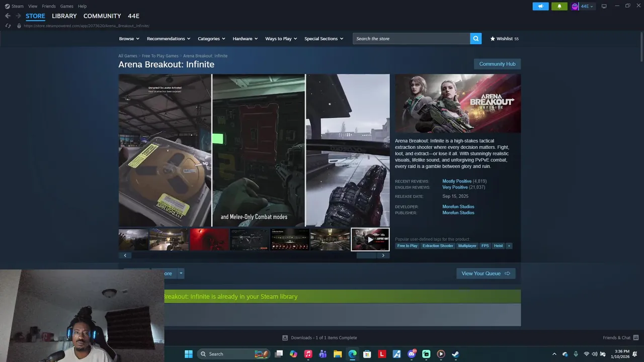This screenshot has width=644, height=362.
Task: Open Microsoft Store from the taskbar
Action: click(367, 354)
